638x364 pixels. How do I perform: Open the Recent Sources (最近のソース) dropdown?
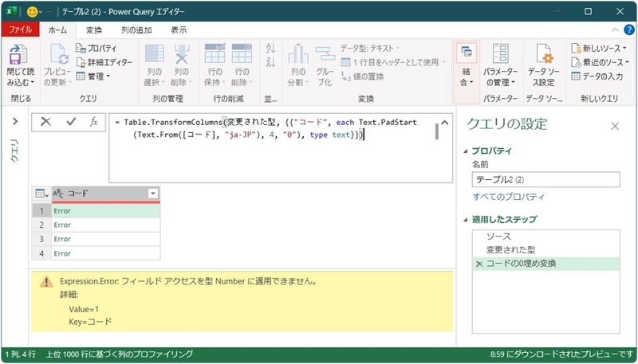601,62
